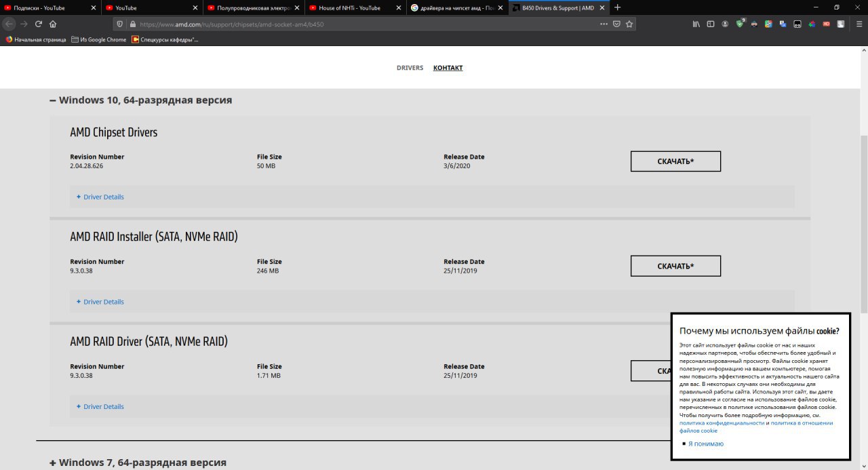
Task: Click AMD Chipset Drivers heading
Action: point(113,132)
